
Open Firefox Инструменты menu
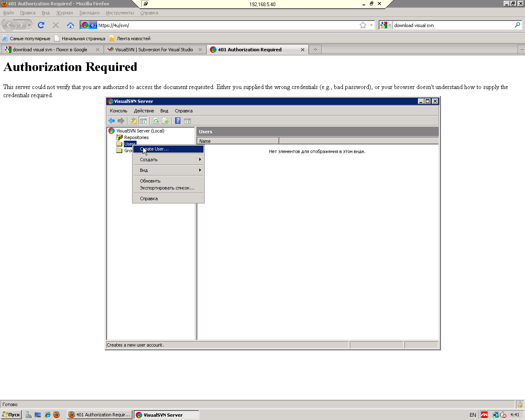(120, 13)
